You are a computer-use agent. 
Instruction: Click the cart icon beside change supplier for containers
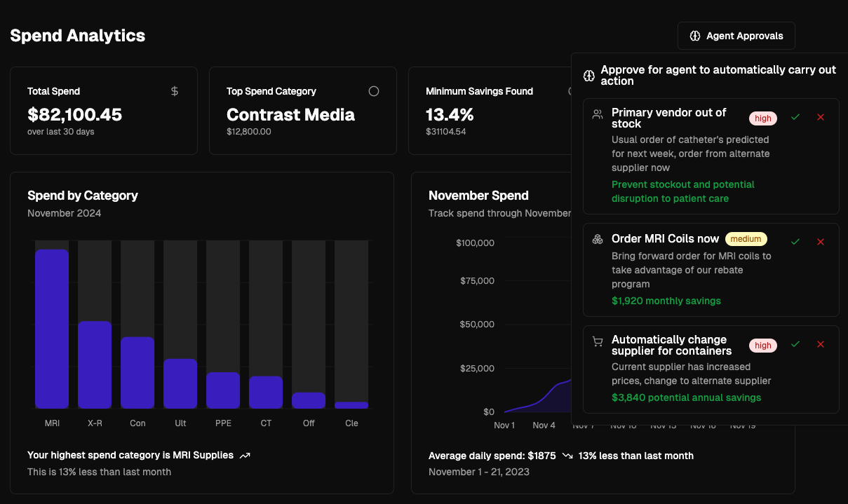(x=598, y=341)
